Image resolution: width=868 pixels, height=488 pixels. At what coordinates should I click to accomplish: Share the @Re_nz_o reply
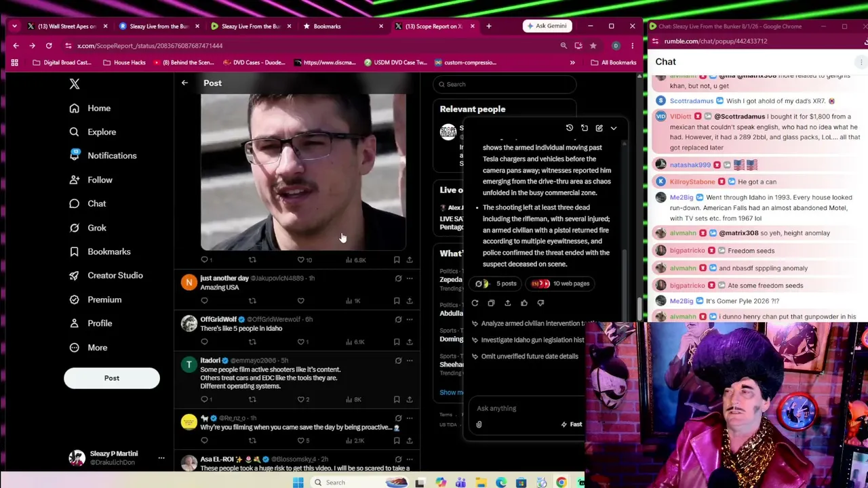coord(410,441)
